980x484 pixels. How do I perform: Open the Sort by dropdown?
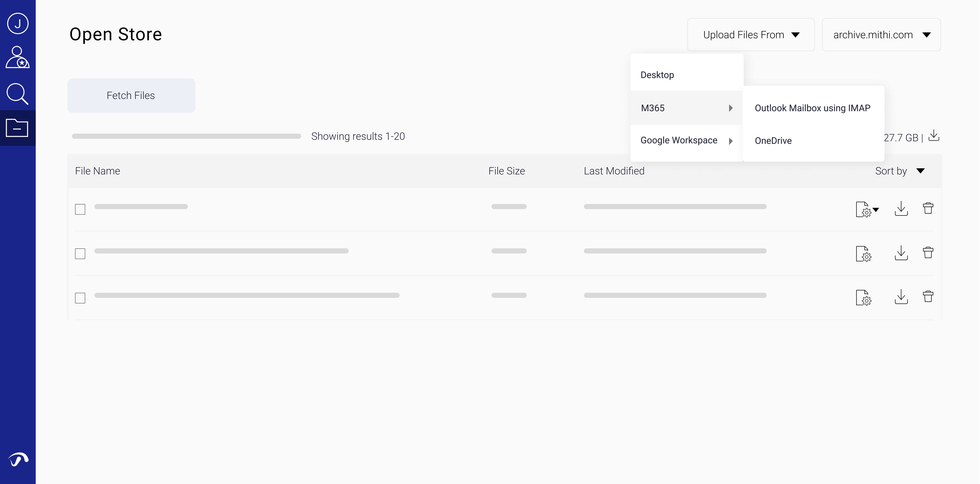[900, 171]
